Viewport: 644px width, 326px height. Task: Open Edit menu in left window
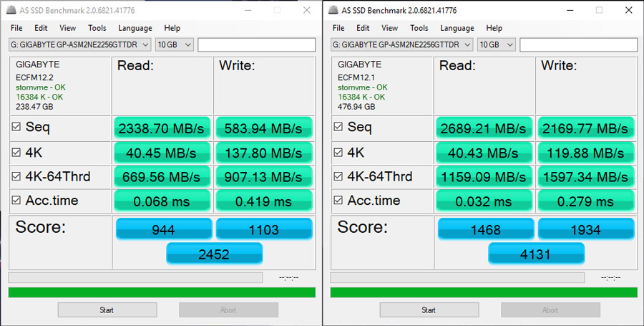[41, 28]
